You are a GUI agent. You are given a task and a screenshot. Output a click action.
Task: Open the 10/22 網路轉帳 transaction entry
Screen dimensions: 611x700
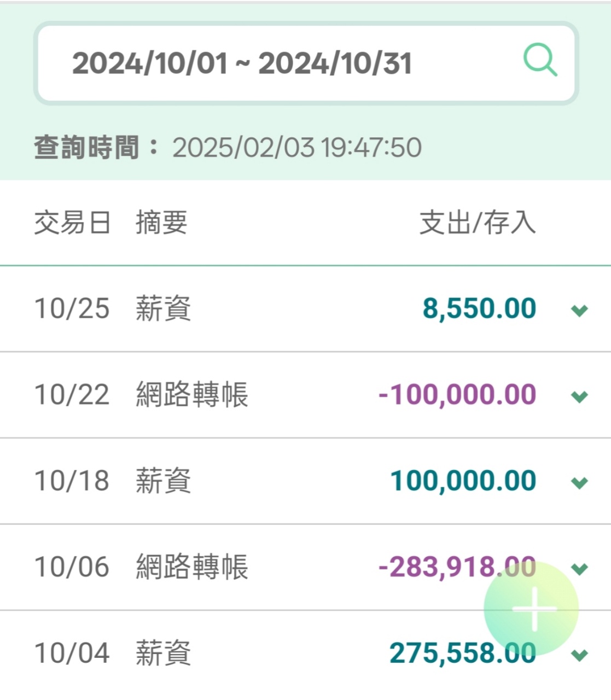[191, 395]
